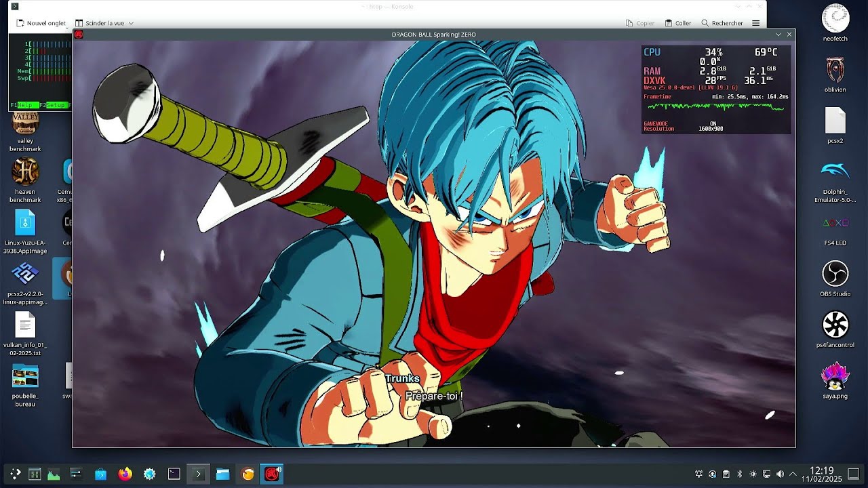Click the Prépare-toi ! subtitle text
The image size is (868, 488).
[434, 396]
